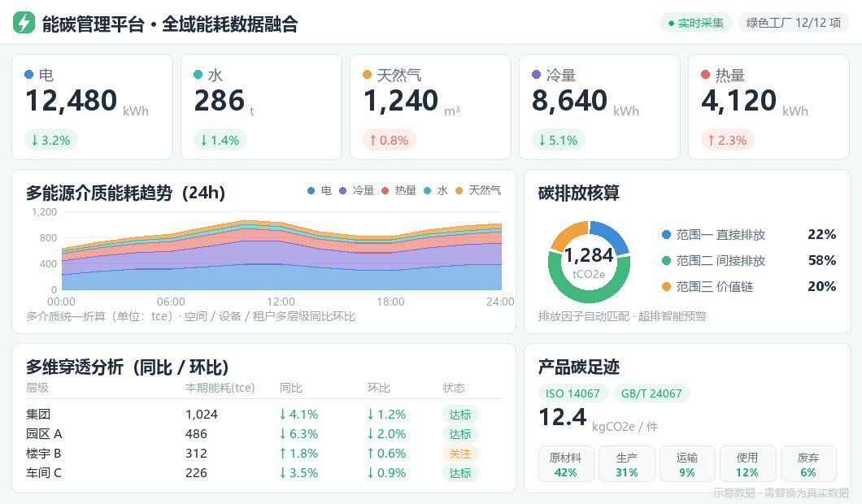Select the 楼宇 B table row
This screenshot has width=862, height=504.
[x=263, y=454]
